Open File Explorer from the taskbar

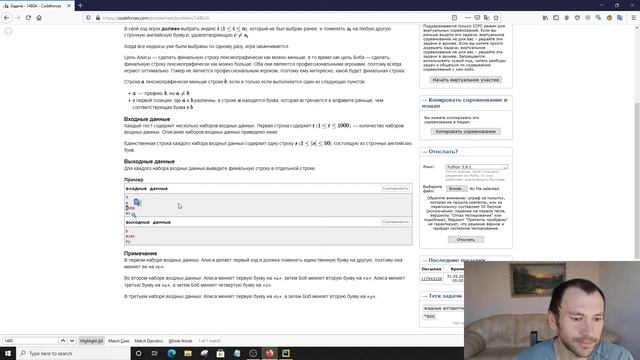pyautogui.click(x=188, y=353)
